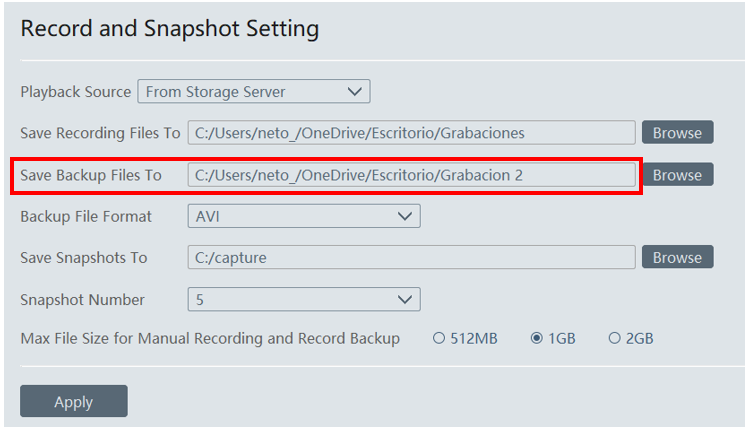This screenshot has height=430, width=746.
Task: Click the Save Snapshots To path field
Action: click(411, 257)
